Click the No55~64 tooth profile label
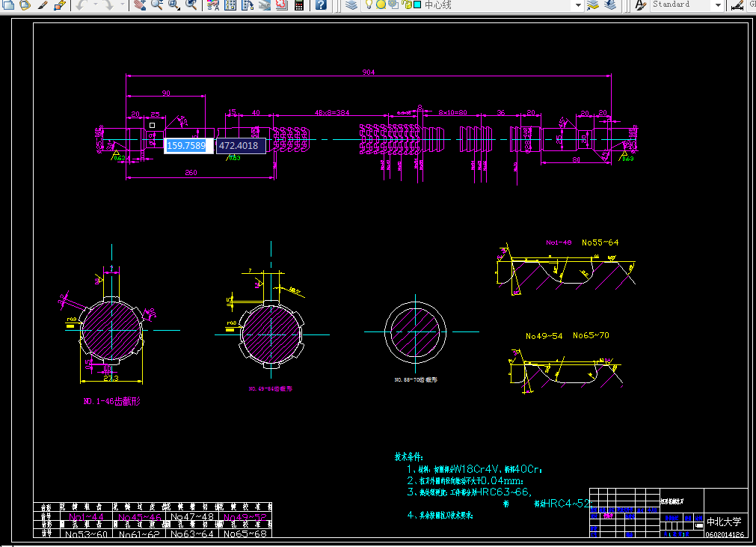Screen dimensions: 756x547 pyautogui.click(x=600, y=242)
